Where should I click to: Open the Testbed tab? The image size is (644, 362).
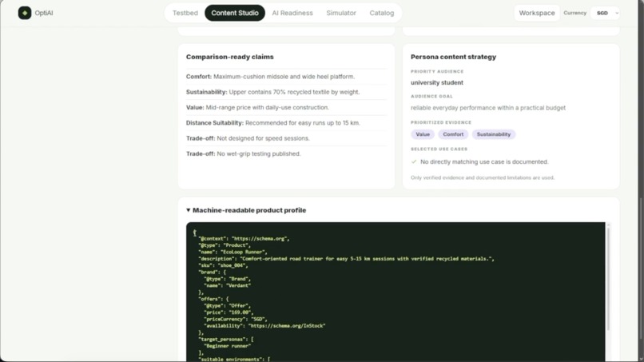pyautogui.click(x=185, y=13)
